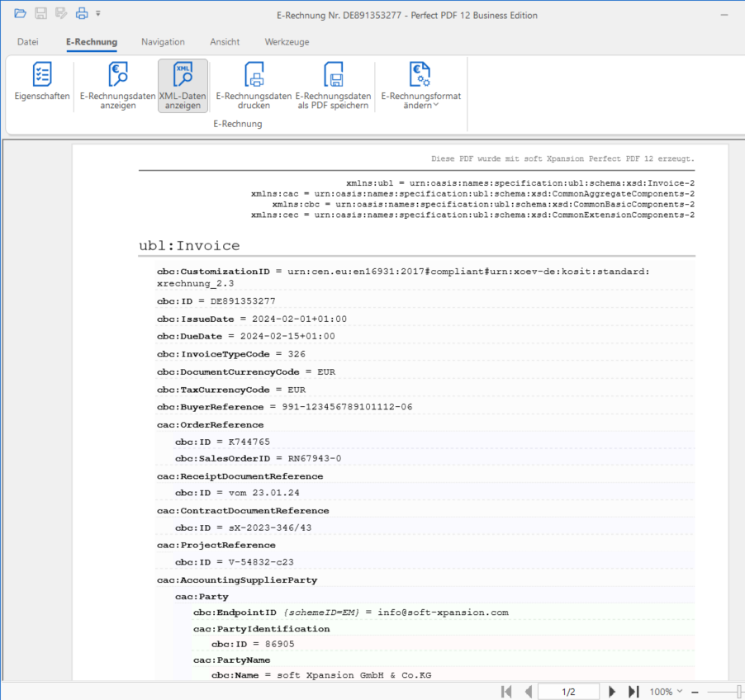Collapse the ribbon using the top-right chevron
The width and height of the screenshot is (745, 700).
(726, 41)
